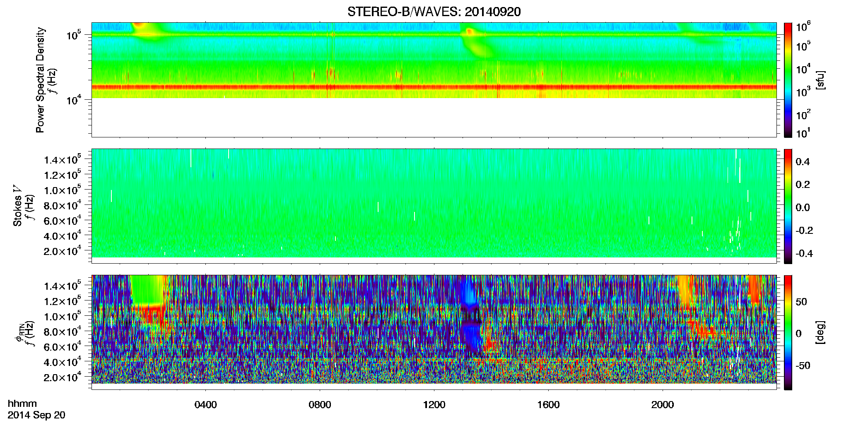The width and height of the screenshot is (868, 447).
Task: Click the STEREO-B/WAVES: 20140920 title
Action: tap(434, 12)
